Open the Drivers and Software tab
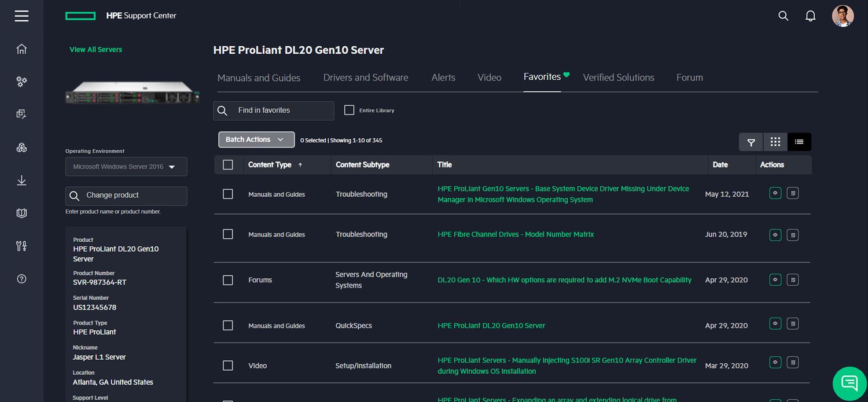 [366, 78]
